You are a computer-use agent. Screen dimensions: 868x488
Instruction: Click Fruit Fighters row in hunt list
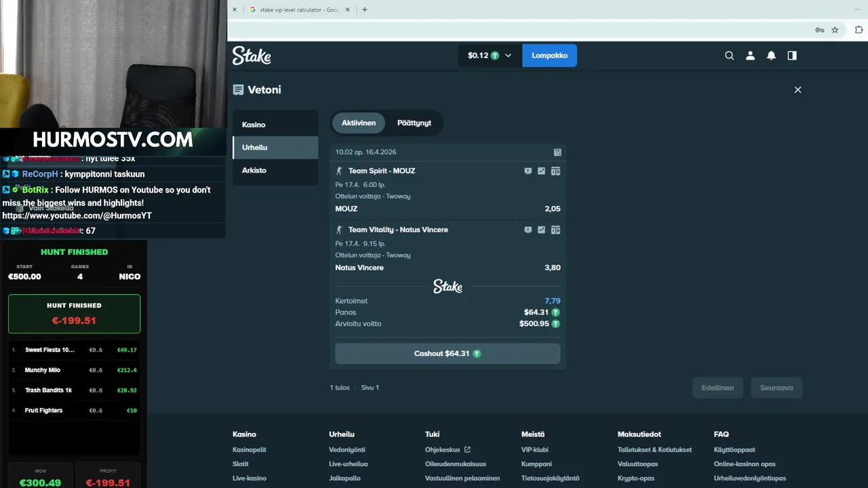coord(74,410)
